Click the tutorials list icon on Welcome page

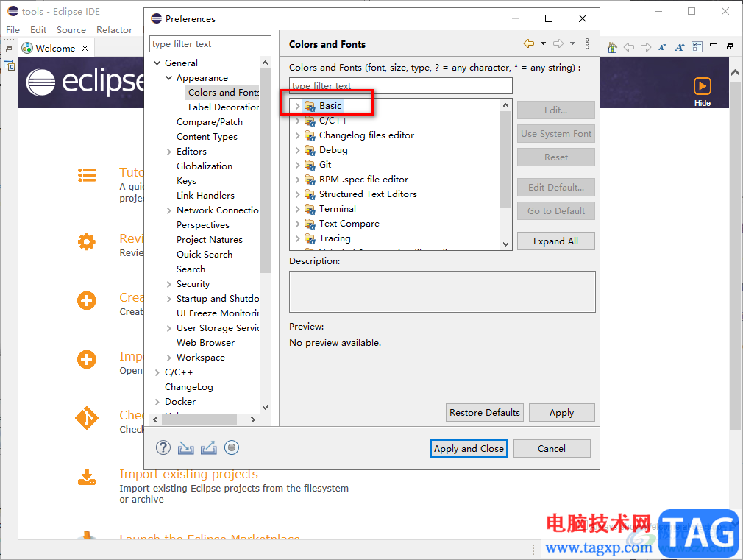[x=87, y=175]
